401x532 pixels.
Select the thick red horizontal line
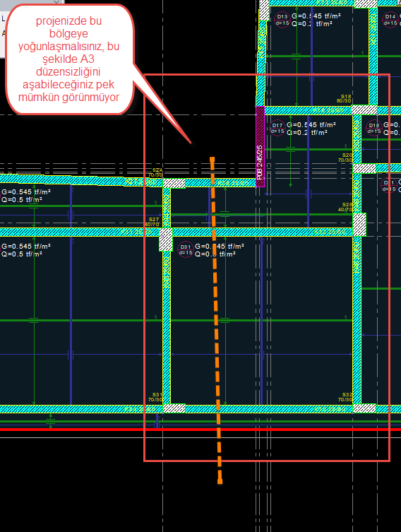coord(200,430)
